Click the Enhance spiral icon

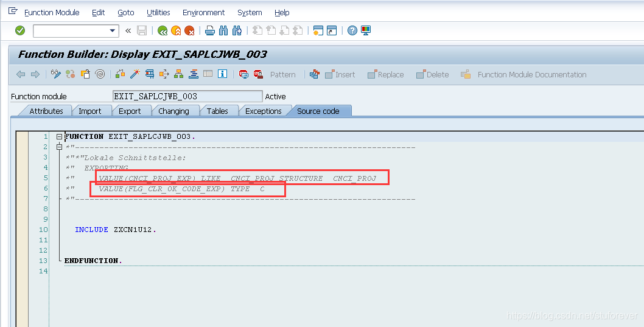(x=100, y=74)
